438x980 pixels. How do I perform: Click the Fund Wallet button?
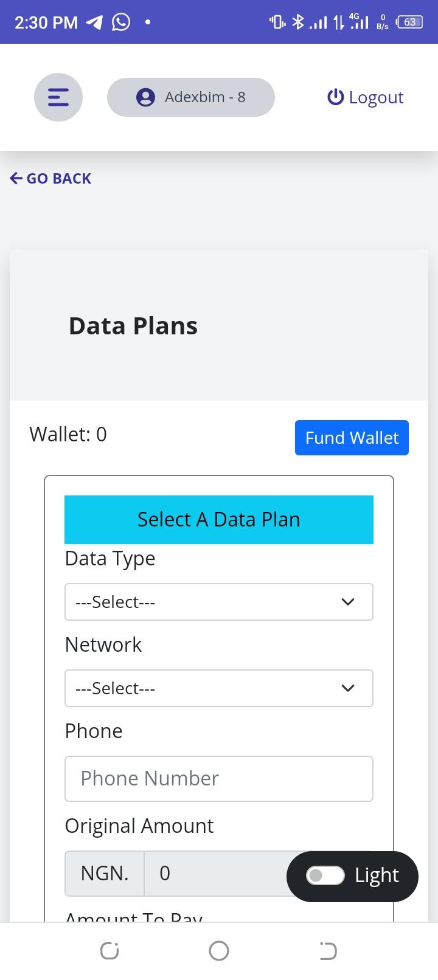(x=352, y=438)
